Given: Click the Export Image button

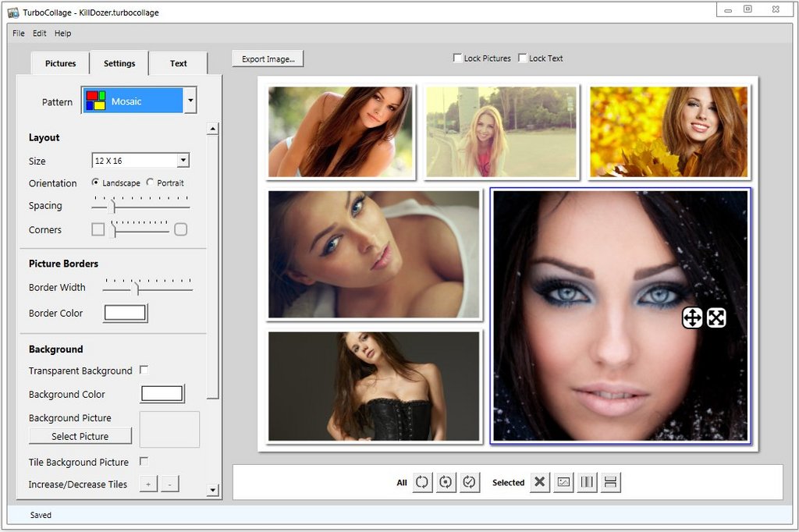Looking at the screenshot, I should click(x=268, y=59).
